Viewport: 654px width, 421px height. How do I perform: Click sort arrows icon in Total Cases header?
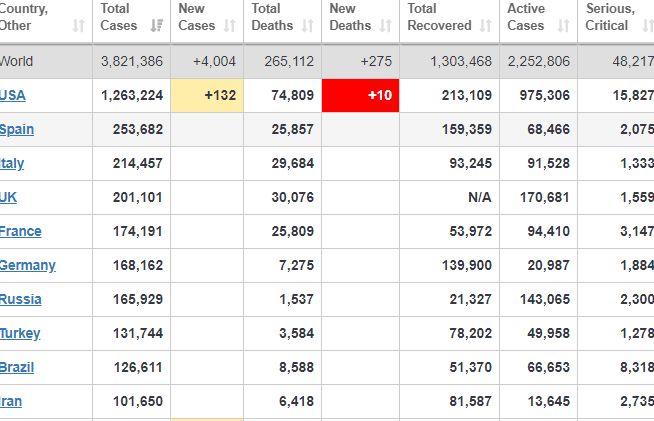coord(156,26)
